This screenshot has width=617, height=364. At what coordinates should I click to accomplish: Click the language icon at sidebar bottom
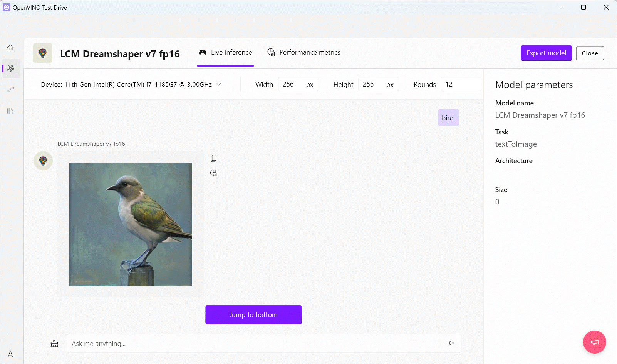click(x=10, y=354)
